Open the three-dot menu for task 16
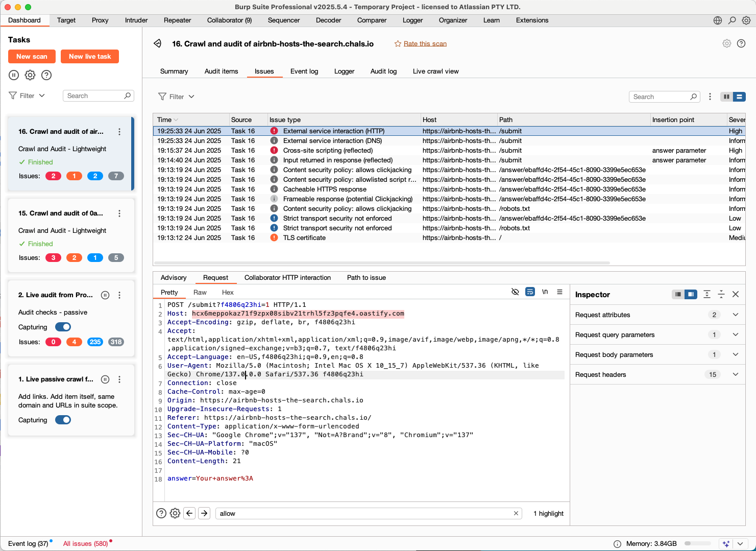 coord(119,132)
